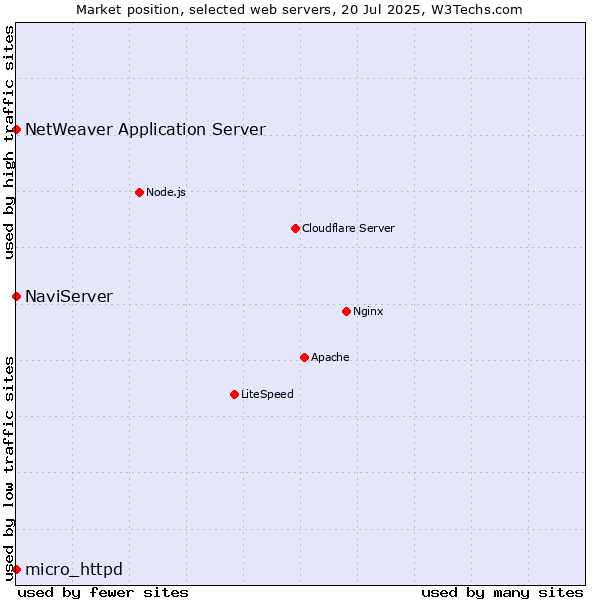Image resolution: width=600 pixels, height=600 pixels.
Task: Click the Cloudflare Server data marker
Action: tap(295, 228)
